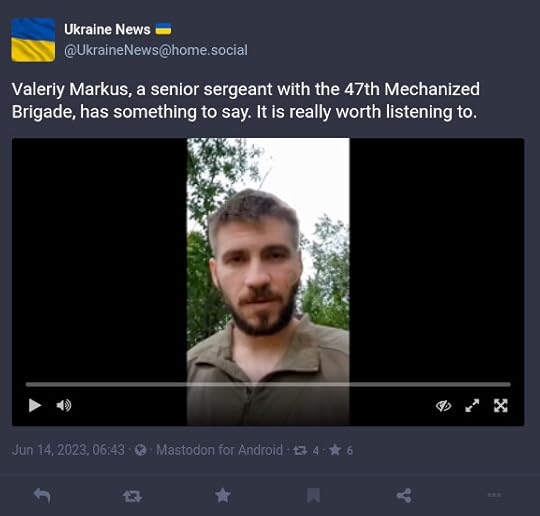View the boosts count of 4
The width and height of the screenshot is (540, 516).
coord(306,450)
